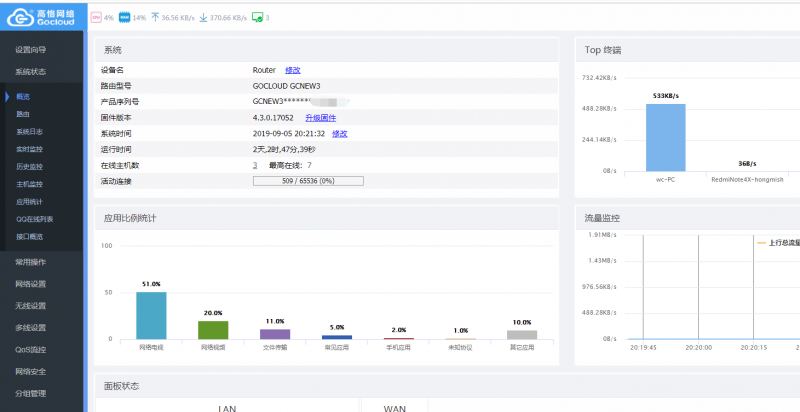Click the download speed arrow icon
This screenshot has height=412, width=800.
[x=204, y=17]
